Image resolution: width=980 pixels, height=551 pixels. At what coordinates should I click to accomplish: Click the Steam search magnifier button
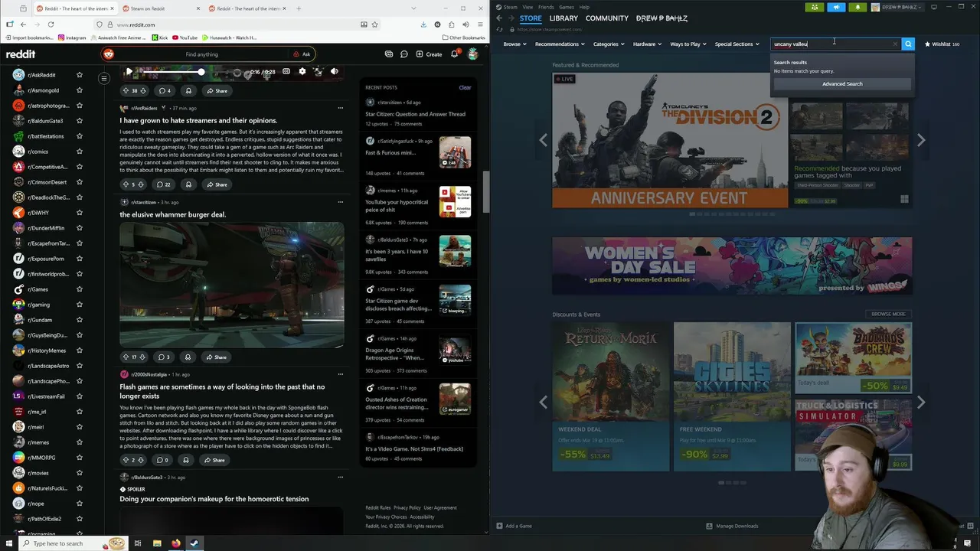point(908,44)
